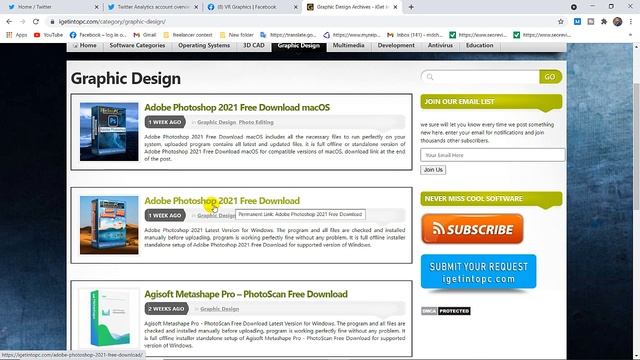Click Graphic Design category under Agisoft post

pyautogui.click(x=220, y=309)
